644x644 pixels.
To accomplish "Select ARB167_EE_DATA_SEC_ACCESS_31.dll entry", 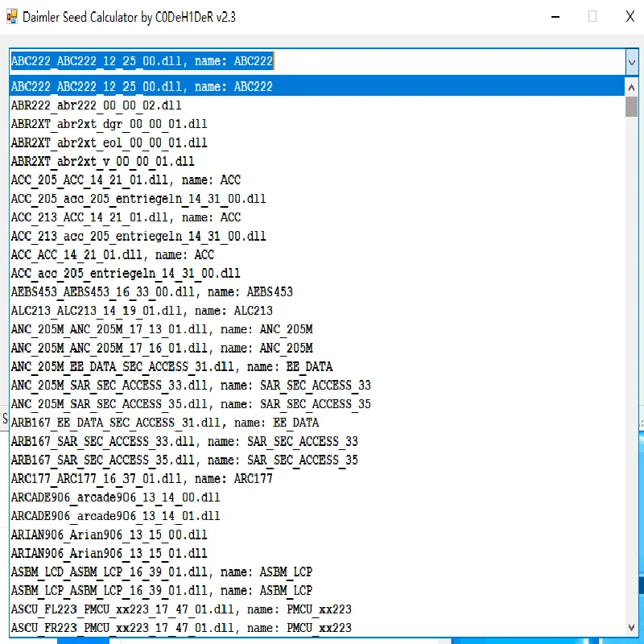I will (316, 423).
